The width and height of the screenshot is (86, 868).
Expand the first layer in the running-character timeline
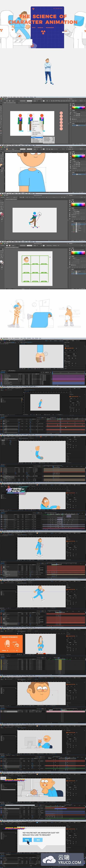(x=3, y=614)
